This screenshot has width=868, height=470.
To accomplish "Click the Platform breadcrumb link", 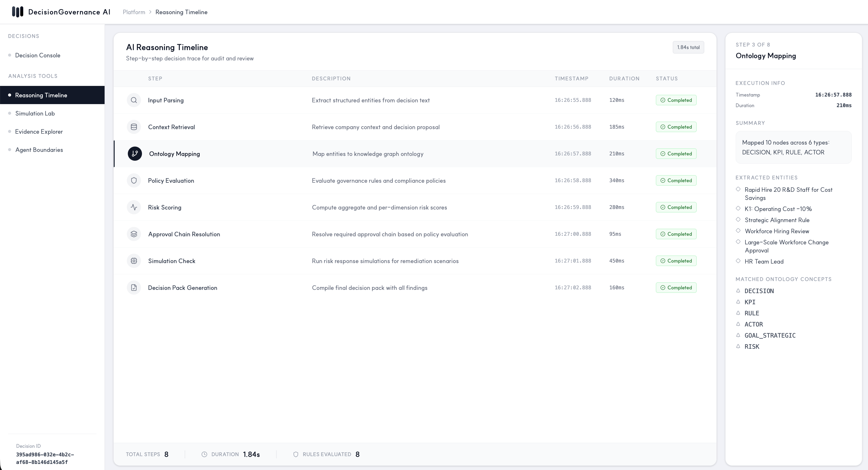I will click(x=134, y=12).
